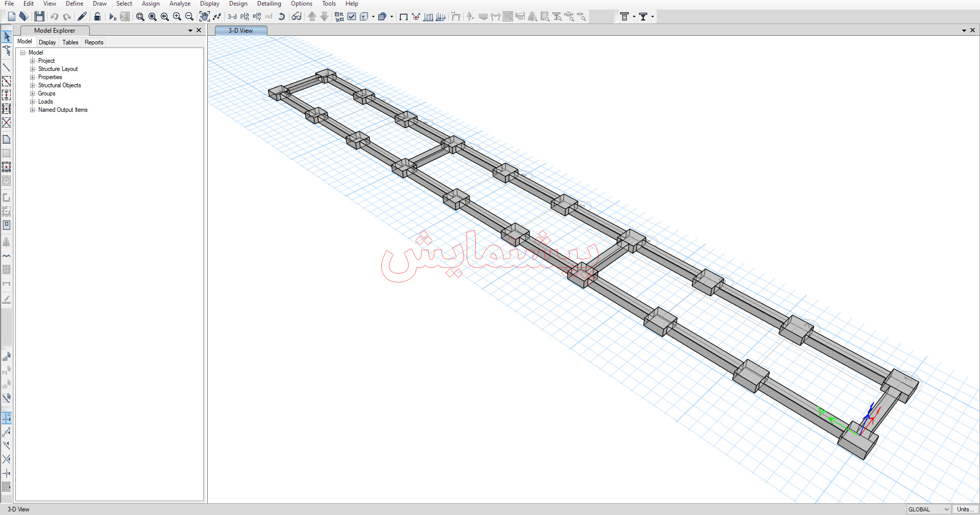The width and height of the screenshot is (980, 515).
Task: Expand the Loads tree node
Action: 33,102
